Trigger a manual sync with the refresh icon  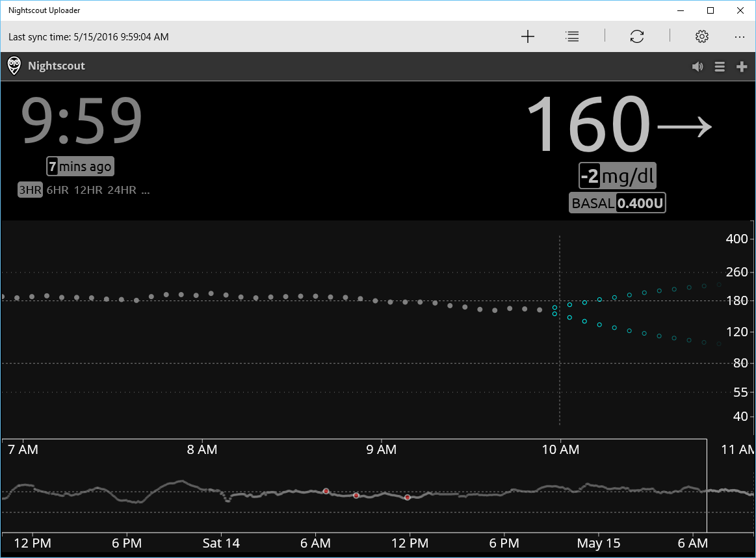pos(636,36)
